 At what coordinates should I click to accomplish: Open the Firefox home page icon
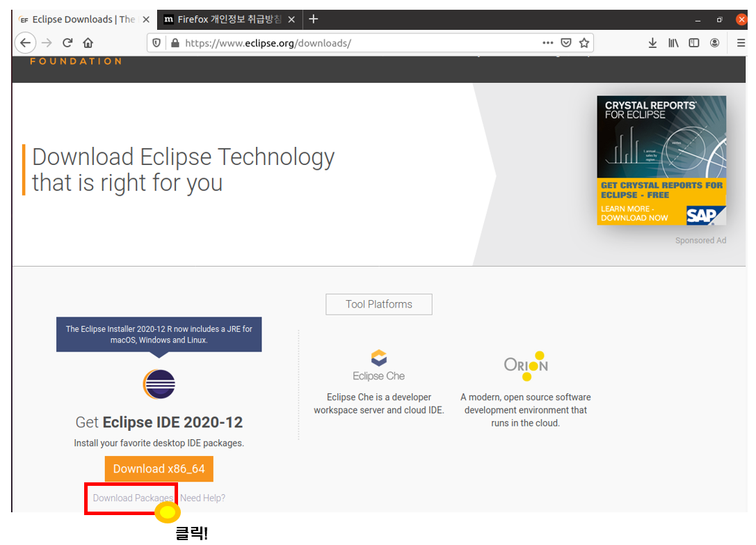(x=88, y=43)
